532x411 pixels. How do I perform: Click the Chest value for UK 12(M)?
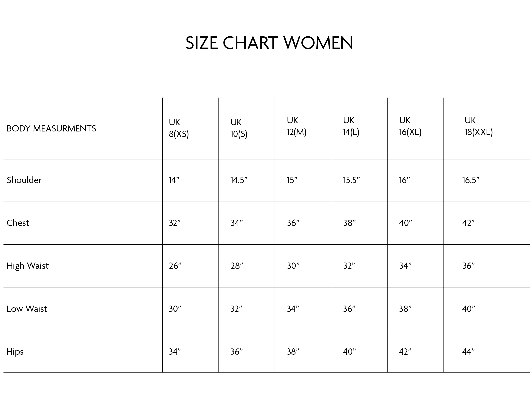[293, 223]
